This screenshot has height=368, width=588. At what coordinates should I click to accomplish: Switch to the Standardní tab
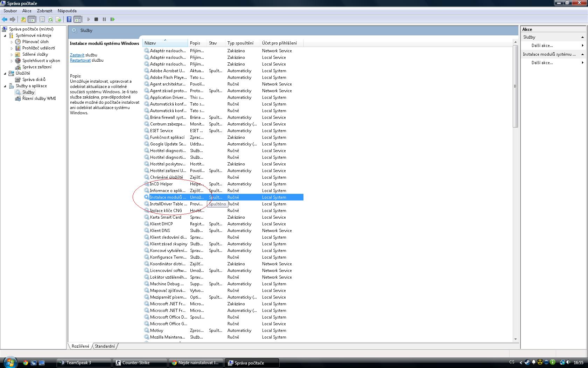[105, 346]
